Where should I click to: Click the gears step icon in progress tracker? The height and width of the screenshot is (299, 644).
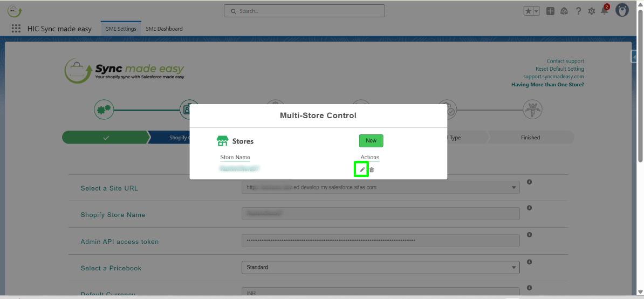pyautogui.click(x=104, y=110)
